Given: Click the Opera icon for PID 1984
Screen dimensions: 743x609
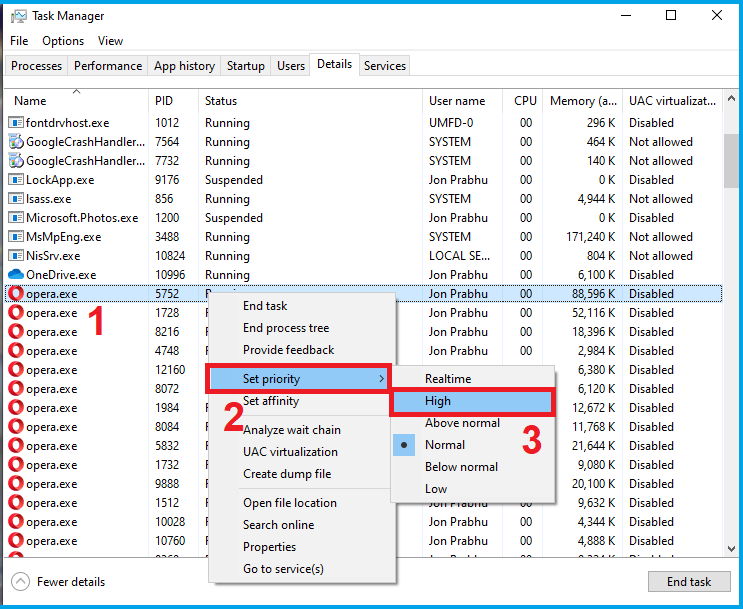Looking at the screenshot, I should click(16, 407).
